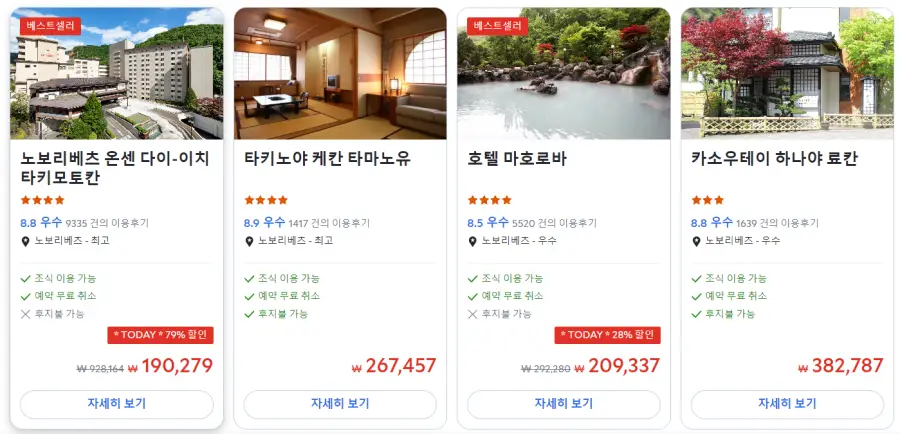Screen dimensions: 900x434
Task: Click location pin icon on 호텔 마호로바 card
Action: pos(472,241)
